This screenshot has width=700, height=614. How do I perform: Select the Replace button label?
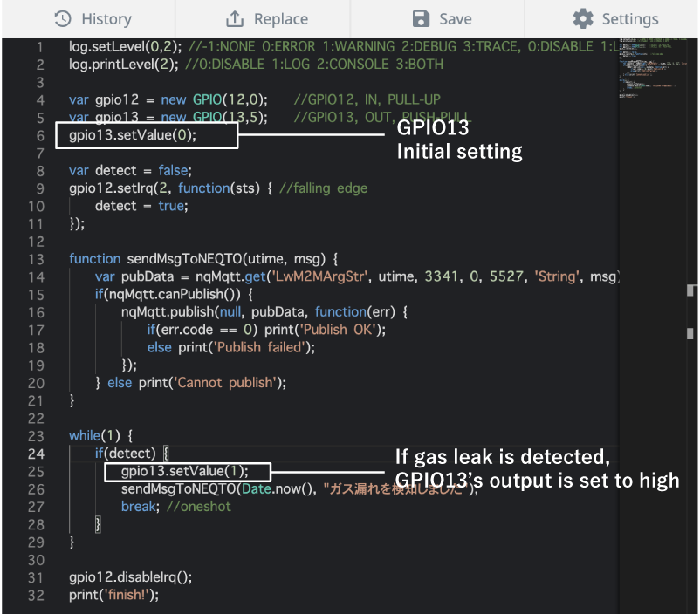click(281, 19)
